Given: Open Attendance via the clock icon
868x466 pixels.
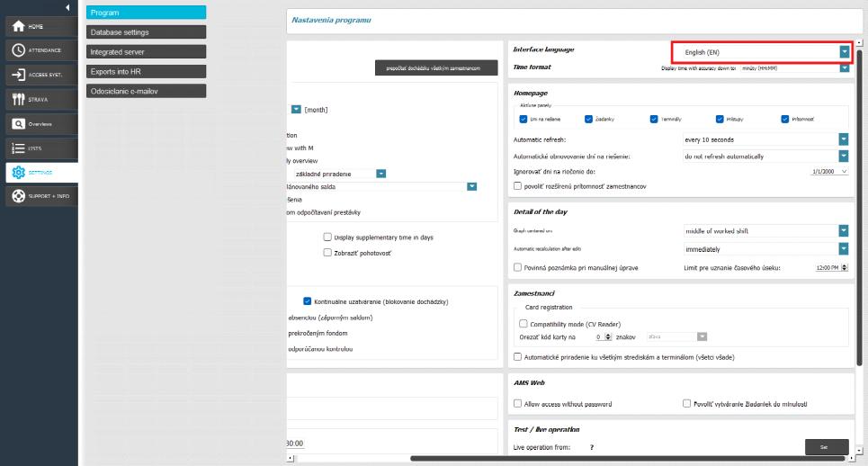Looking at the screenshot, I should [x=18, y=51].
